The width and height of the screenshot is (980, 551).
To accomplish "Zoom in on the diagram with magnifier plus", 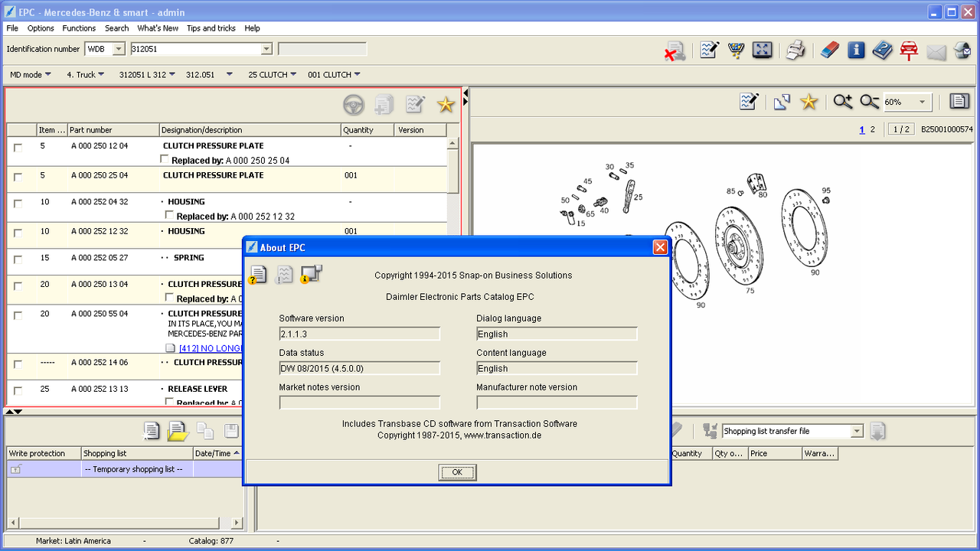I will [843, 102].
